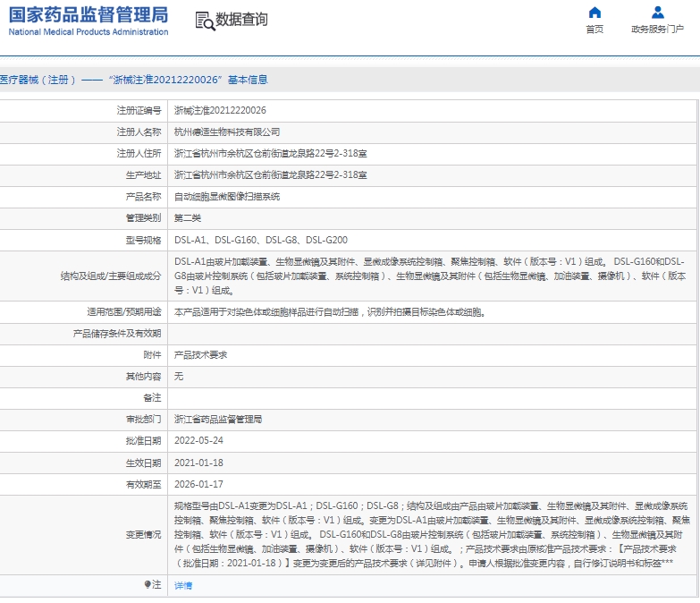Click effective date 2021-01-18

(x=198, y=463)
